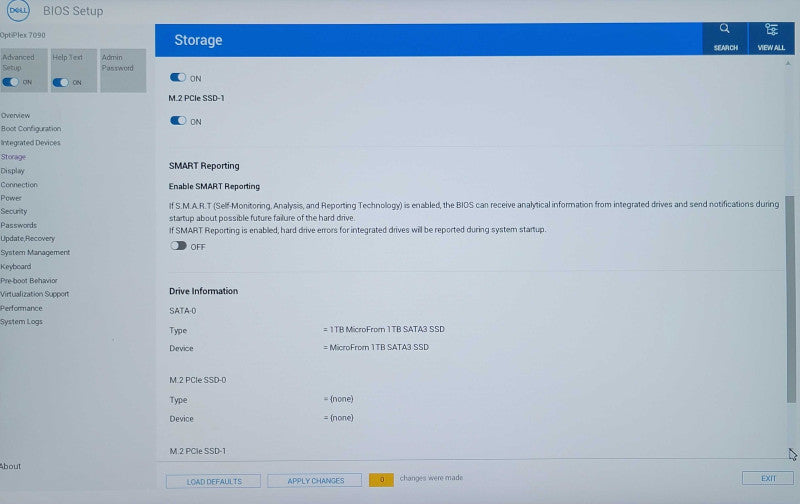Click the Exit button
Image resolution: width=800 pixels, height=504 pixels.
[x=768, y=478]
